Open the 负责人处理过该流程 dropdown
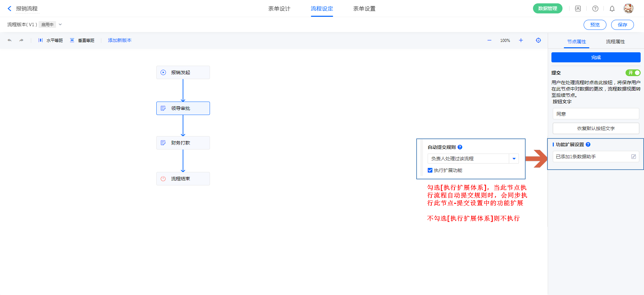Screen dimensions: 644x295 pyautogui.click(x=514, y=159)
